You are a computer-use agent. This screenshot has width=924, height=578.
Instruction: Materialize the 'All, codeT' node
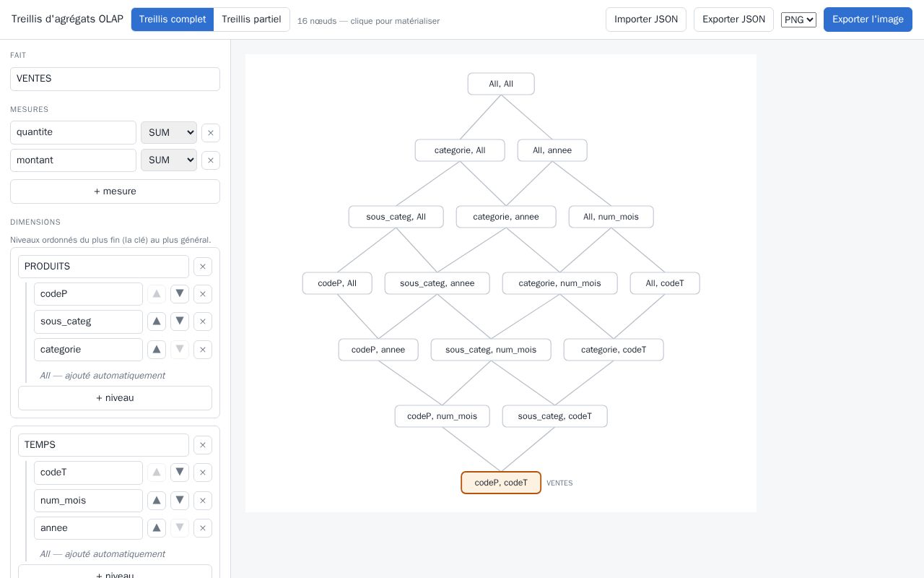pyautogui.click(x=665, y=283)
